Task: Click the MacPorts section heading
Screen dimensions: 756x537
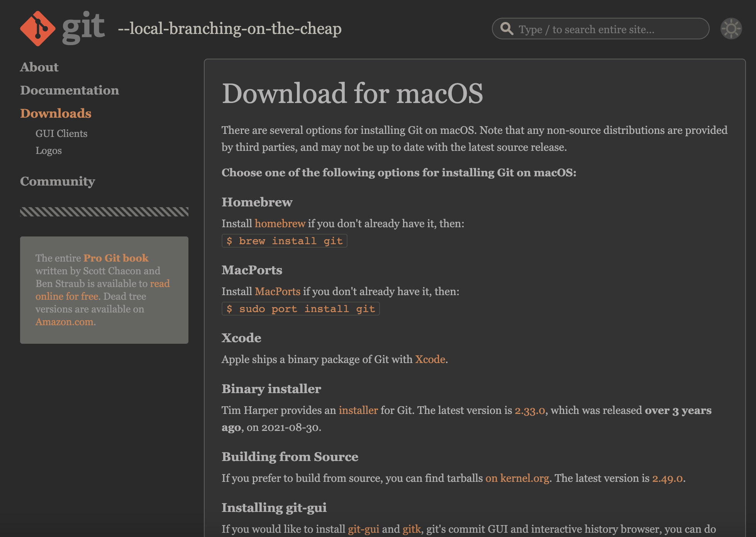Action: point(252,270)
